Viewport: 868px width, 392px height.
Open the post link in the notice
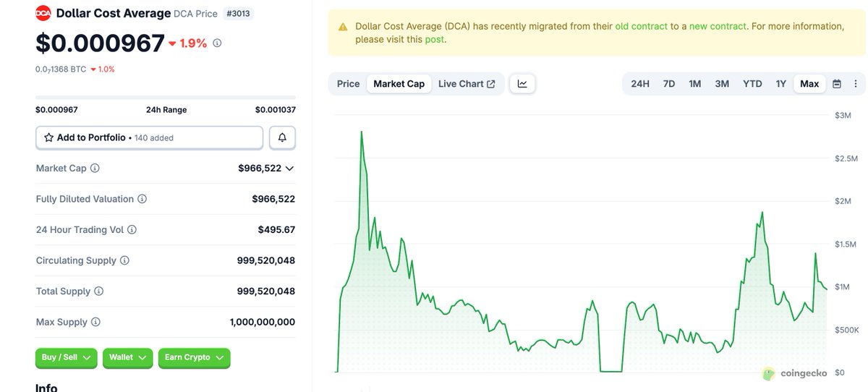click(434, 39)
